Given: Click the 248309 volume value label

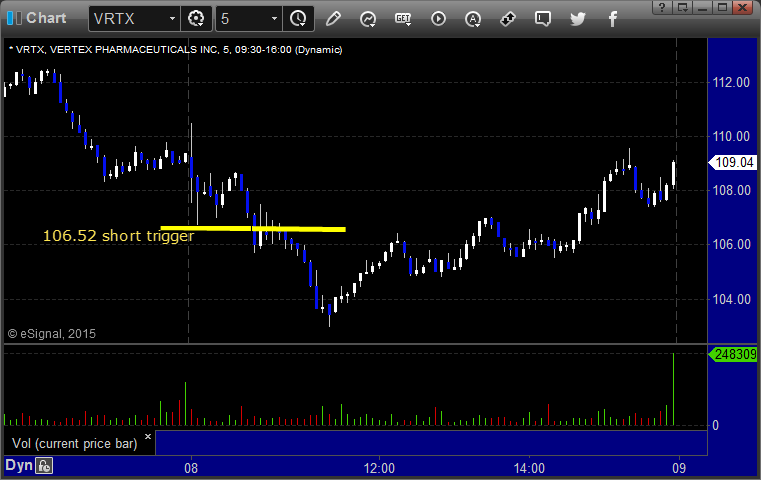Looking at the screenshot, I should tap(733, 354).
